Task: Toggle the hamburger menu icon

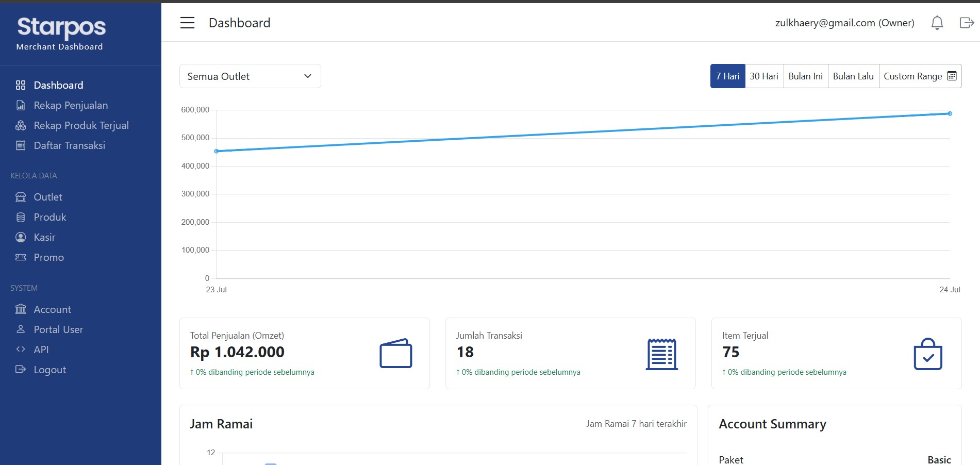Action: pyautogui.click(x=187, y=23)
